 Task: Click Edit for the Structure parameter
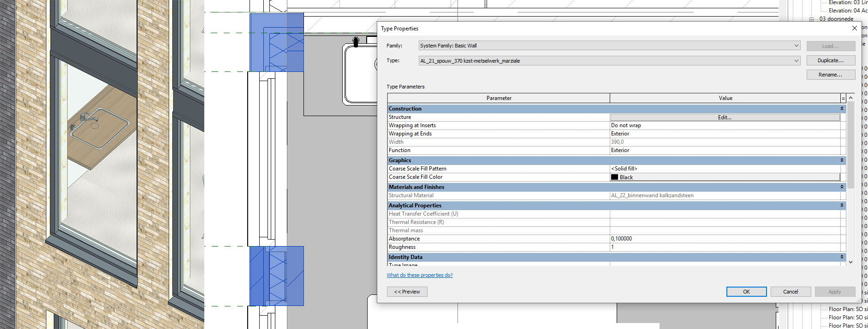coord(725,117)
